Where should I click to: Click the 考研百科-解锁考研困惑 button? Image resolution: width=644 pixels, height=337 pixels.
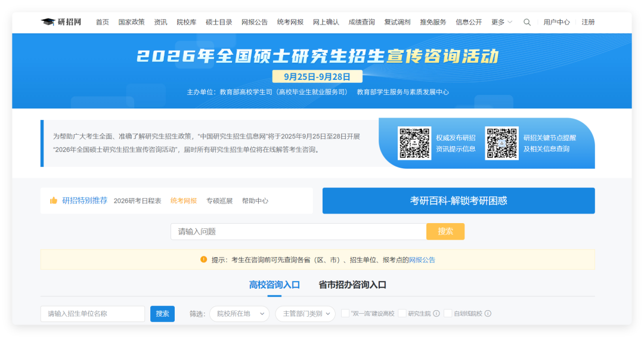459,200
